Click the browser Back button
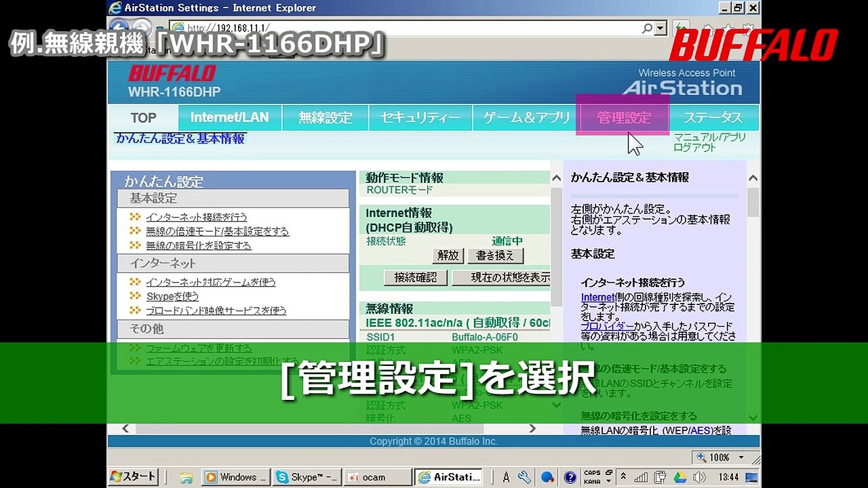This screenshot has height=488, width=868. click(119, 28)
